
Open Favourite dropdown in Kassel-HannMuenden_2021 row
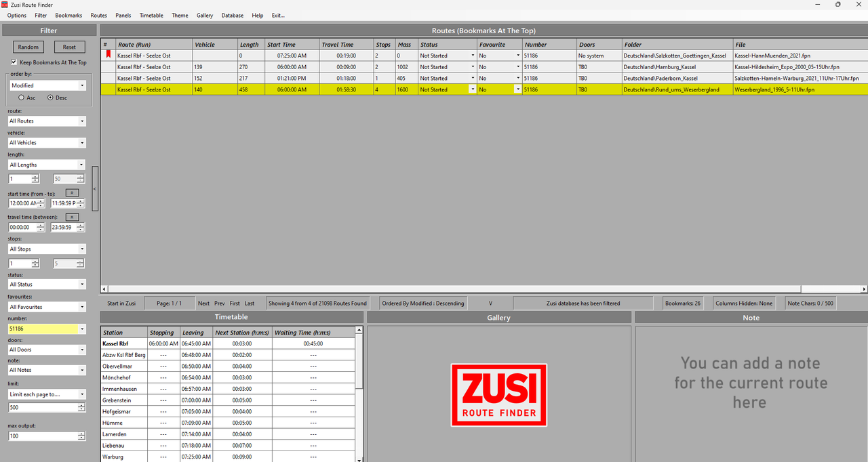click(518, 56)
